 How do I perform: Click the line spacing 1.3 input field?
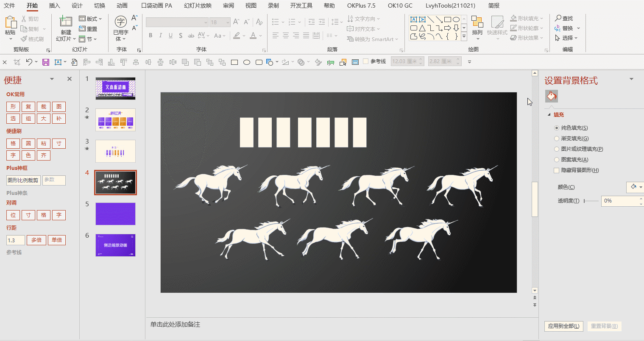[x=16, y=241]
